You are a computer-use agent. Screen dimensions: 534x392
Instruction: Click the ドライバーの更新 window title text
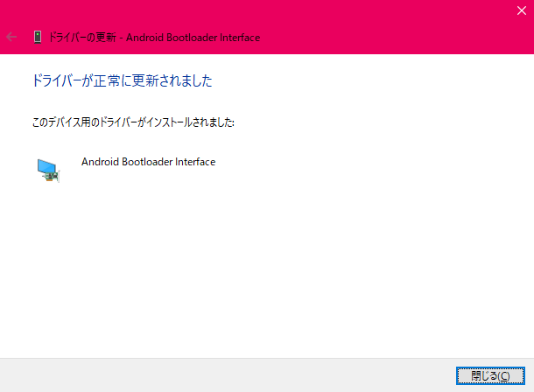click(155, 37)
